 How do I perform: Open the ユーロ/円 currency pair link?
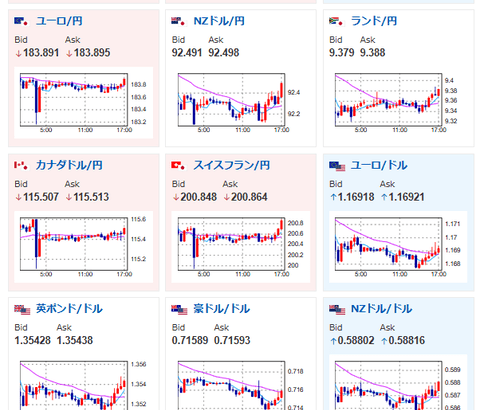point(59,21)
